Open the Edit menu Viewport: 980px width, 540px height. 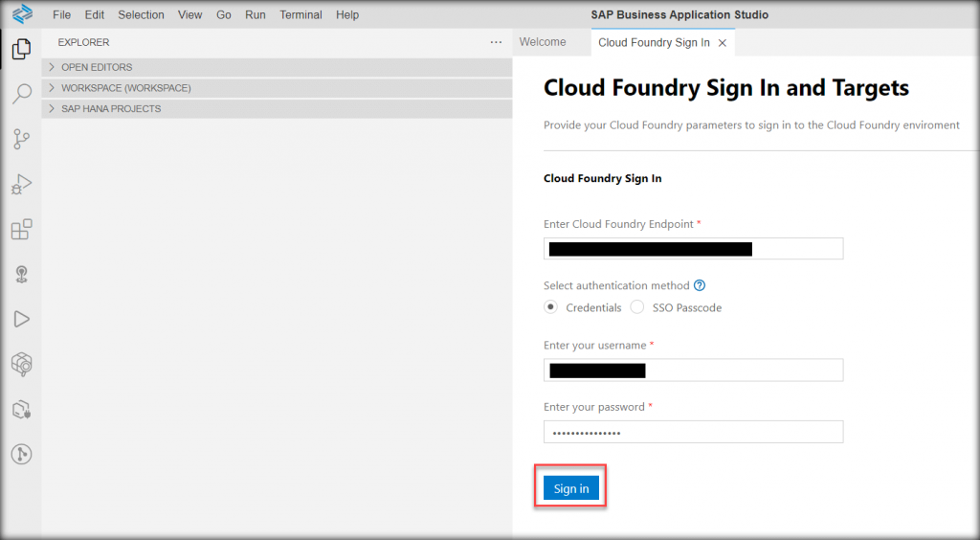95,15
